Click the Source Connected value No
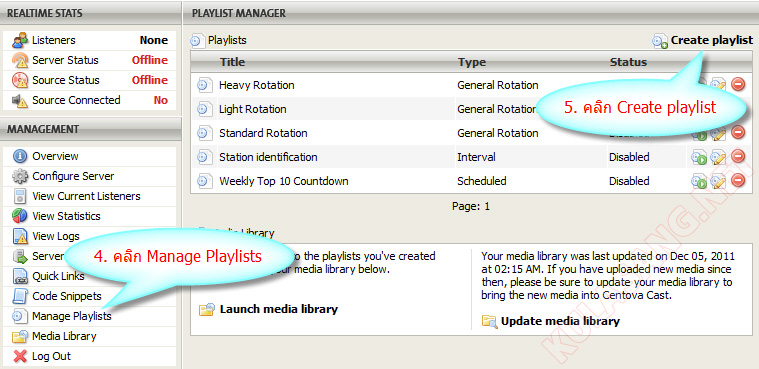Viewport: 759px width, 369px height. tap(161, 100)
